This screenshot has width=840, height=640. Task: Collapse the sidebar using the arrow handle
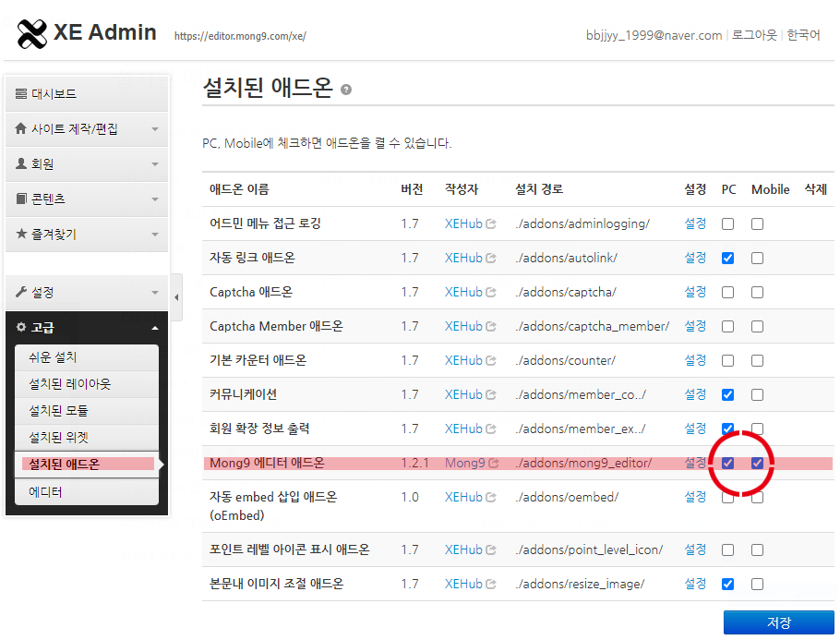[177, 297]
